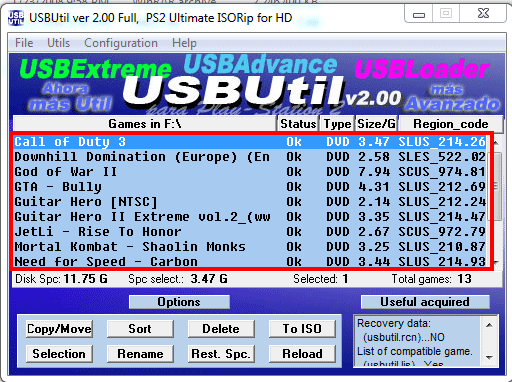Click size value 4.31 for GTA - Bully

374,187
